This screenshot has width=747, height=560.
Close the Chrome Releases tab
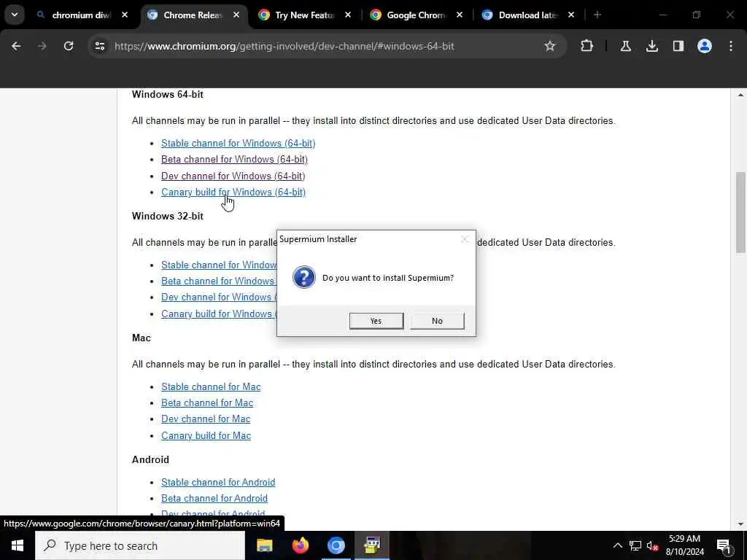(x=236, y=15)
